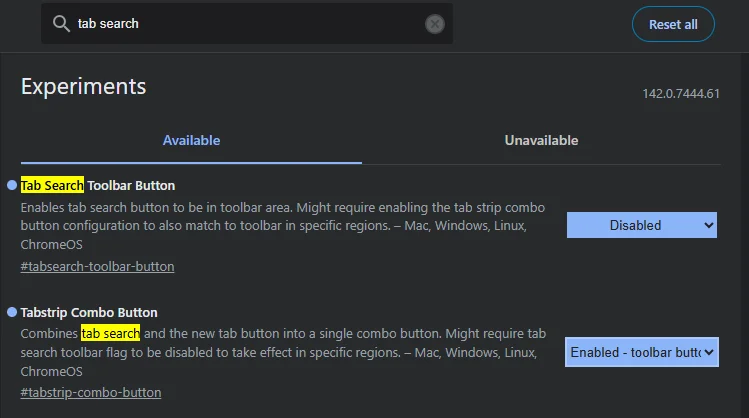The width and height of the screenshot is (749, 418).
Task: Click the version number 142.0.7444.61
Action: 681,94
